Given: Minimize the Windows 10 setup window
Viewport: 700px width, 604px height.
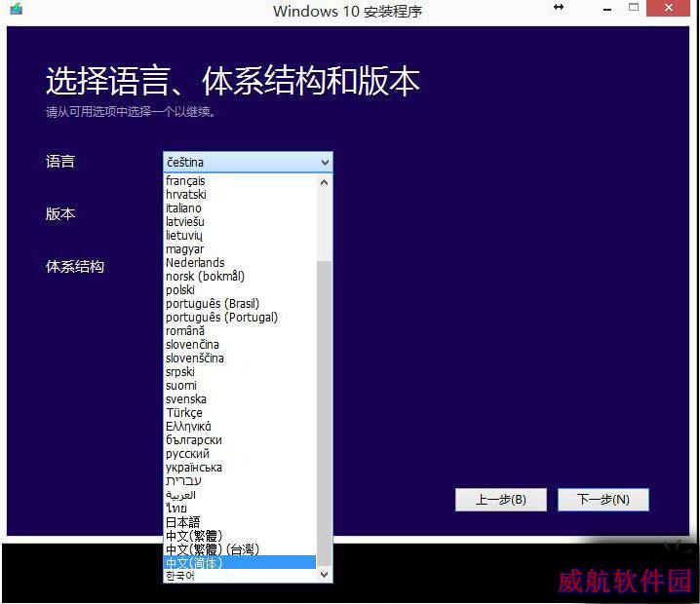Looking at the screenshot, I should (x=606, y=9).
